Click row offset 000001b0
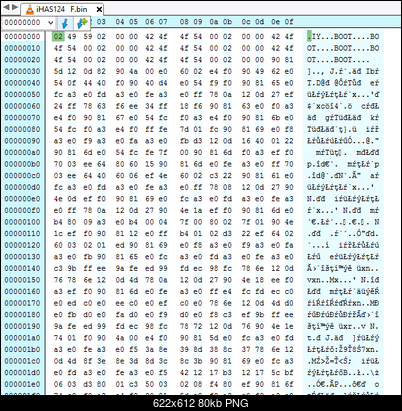 click(22, 349)
